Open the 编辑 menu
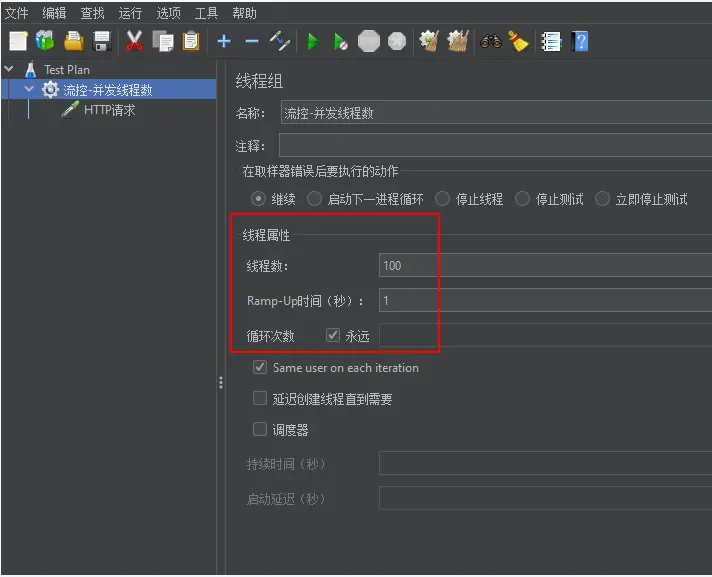Viewport: 712px width, 577px height. pyautogui.click(x=54, y=13)
